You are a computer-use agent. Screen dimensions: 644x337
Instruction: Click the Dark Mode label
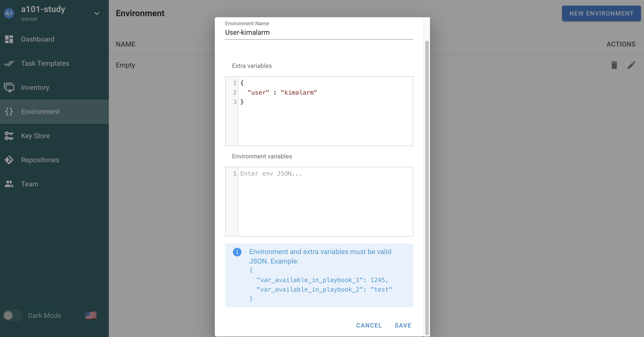coord(45,315)
